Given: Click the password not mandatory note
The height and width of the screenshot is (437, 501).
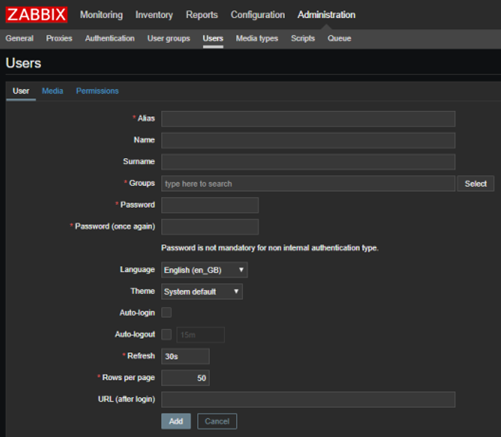Looking at the screenshot, I should pyautogui.click(x=270, y=248).
